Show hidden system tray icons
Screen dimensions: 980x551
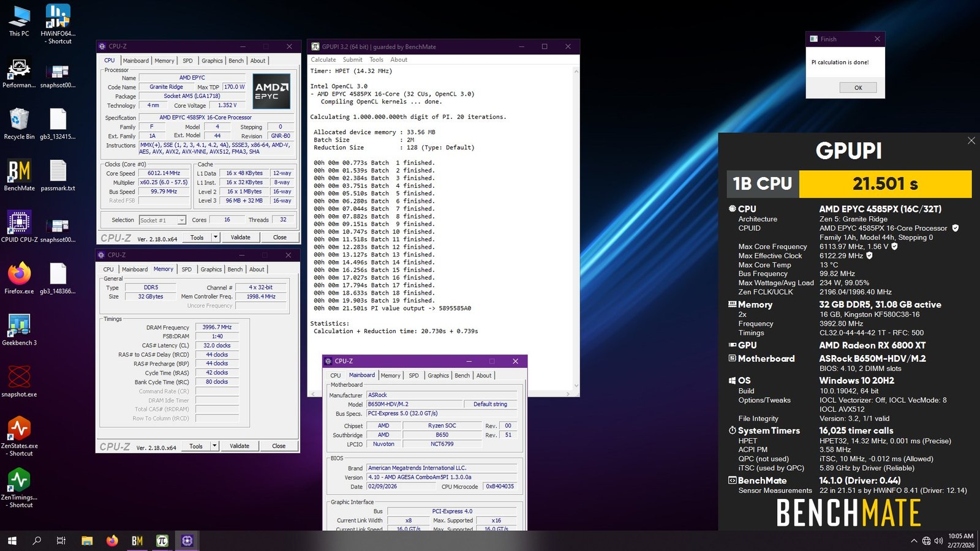tap(914, 541)
